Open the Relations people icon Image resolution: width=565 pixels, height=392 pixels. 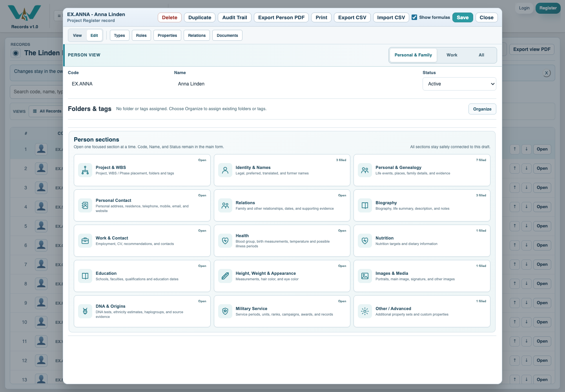pyautogui.click(x=225, y=205)
